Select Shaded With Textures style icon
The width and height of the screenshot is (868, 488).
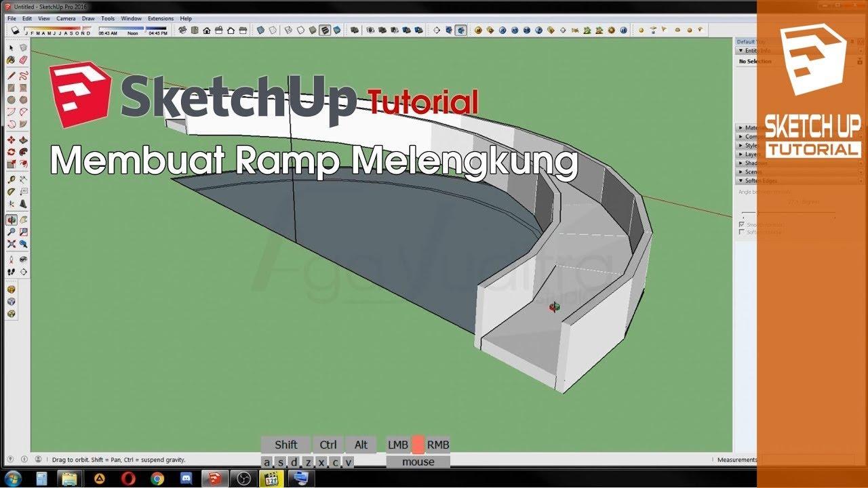324,30
